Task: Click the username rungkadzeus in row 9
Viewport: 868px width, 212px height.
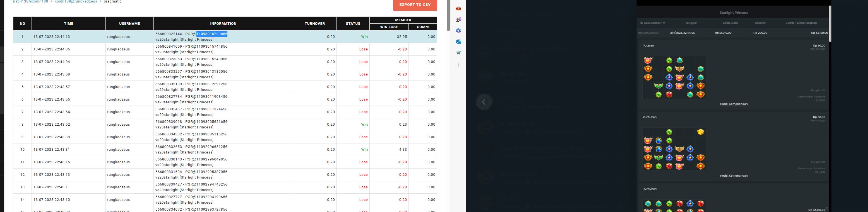Action: [118, 137]
